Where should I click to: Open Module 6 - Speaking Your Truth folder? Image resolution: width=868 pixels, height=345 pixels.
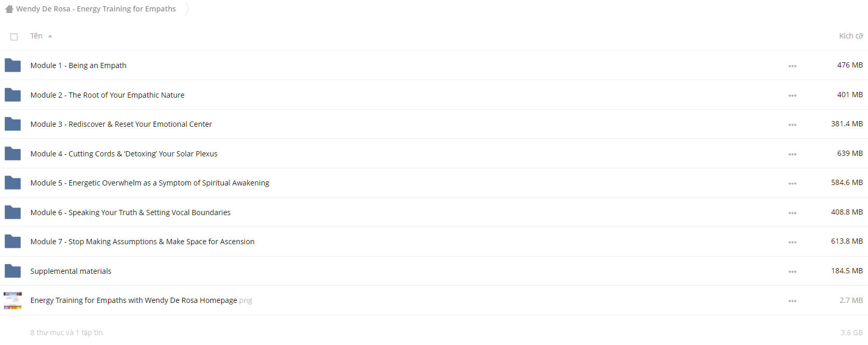[x=130, y=213]
